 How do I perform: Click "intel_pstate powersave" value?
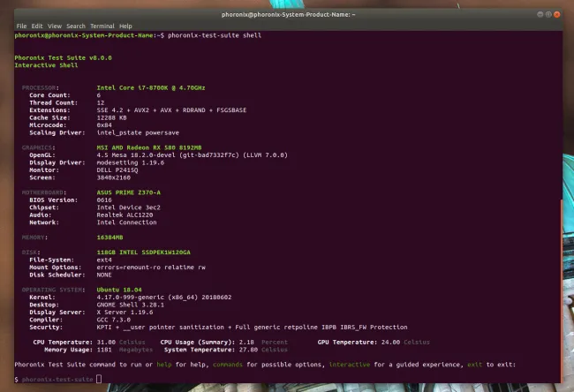138,132
